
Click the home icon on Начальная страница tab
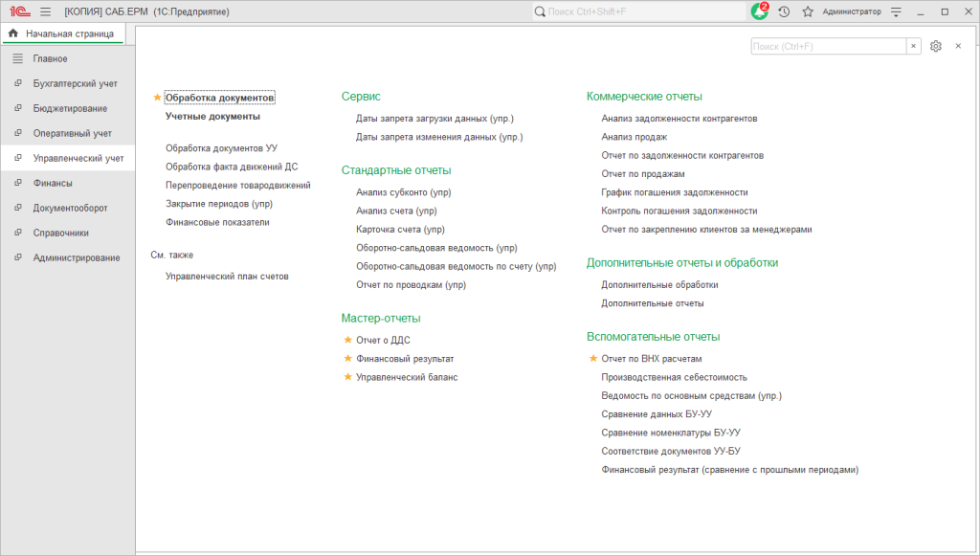click(x=13, y=33)
